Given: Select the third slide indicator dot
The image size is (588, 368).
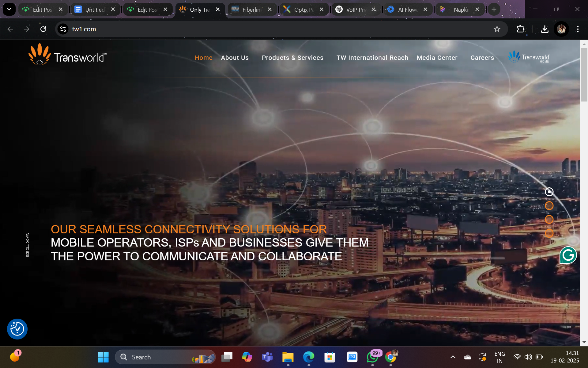Looking at the screenshot, I should pyautogui.click(x=549, y=219).
